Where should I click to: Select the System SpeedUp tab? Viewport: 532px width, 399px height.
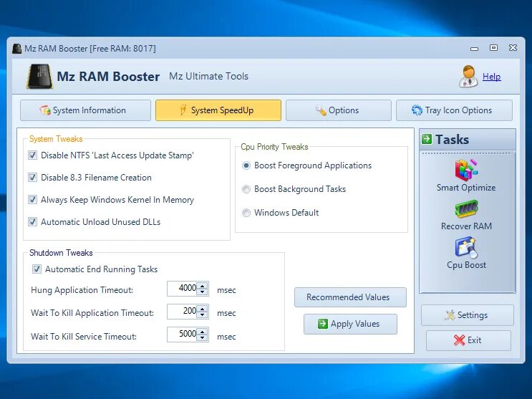(218, 110)
